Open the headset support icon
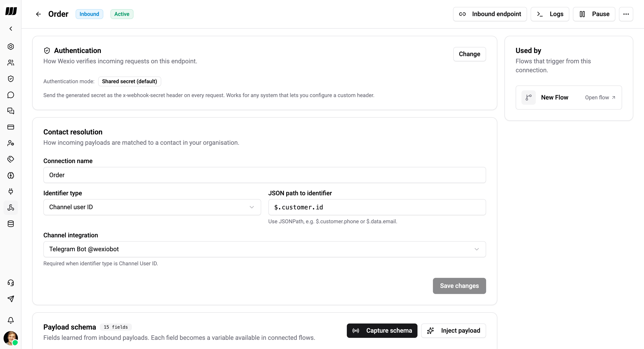 point(11,283)
